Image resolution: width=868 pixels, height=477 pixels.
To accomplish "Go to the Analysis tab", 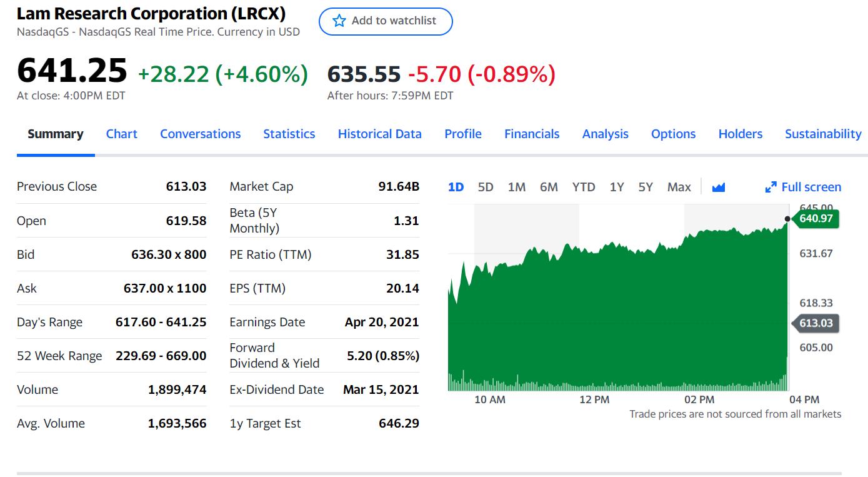I will click(x=606, y=134).
